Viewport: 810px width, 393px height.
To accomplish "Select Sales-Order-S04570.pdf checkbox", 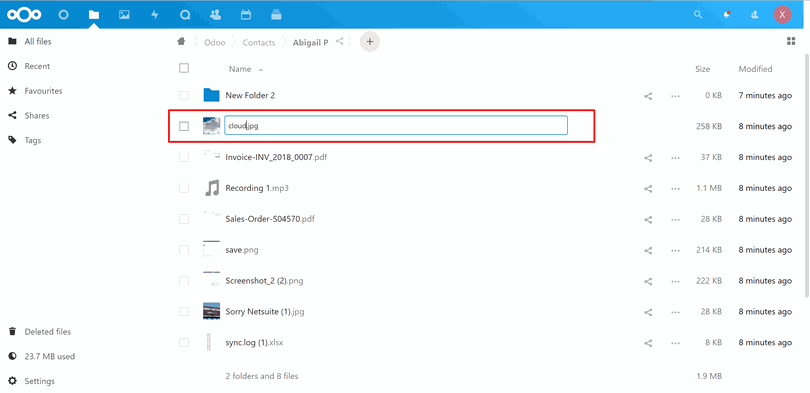I will 184,219.
